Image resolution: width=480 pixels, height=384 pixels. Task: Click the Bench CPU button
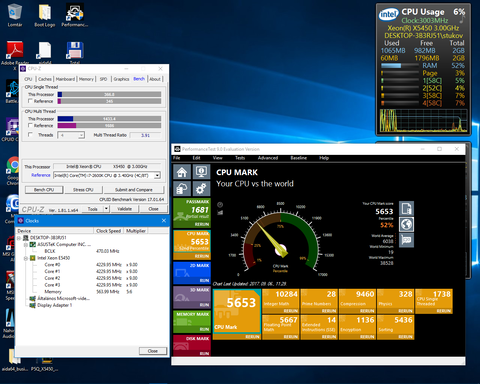click(44, 190)
